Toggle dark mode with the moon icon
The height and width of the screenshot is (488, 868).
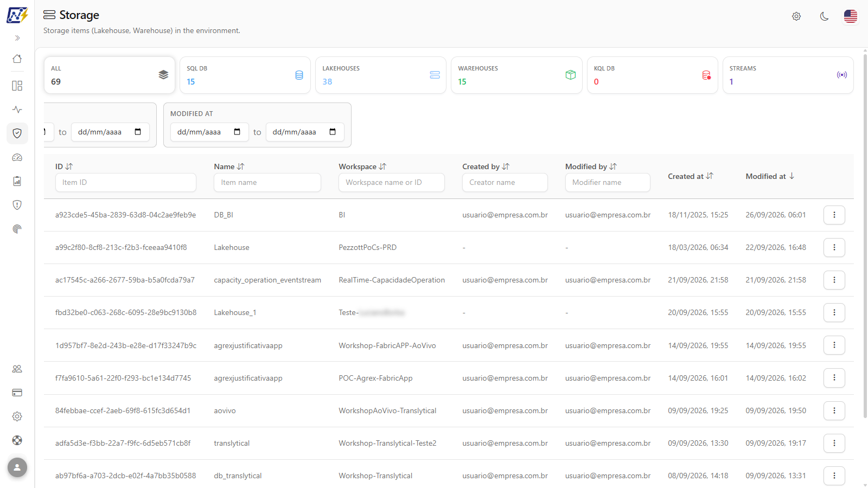point(824,16)
